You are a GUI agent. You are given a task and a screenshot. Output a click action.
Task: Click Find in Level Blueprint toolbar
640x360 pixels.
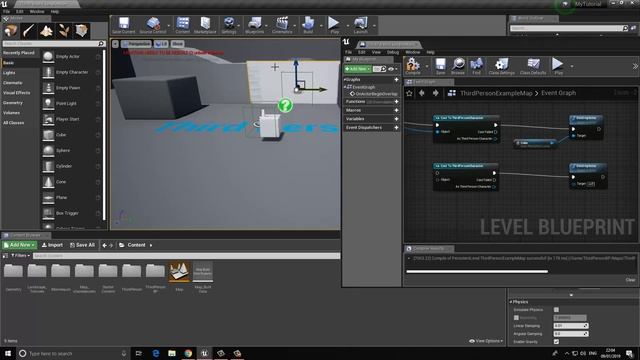[476, 66]
